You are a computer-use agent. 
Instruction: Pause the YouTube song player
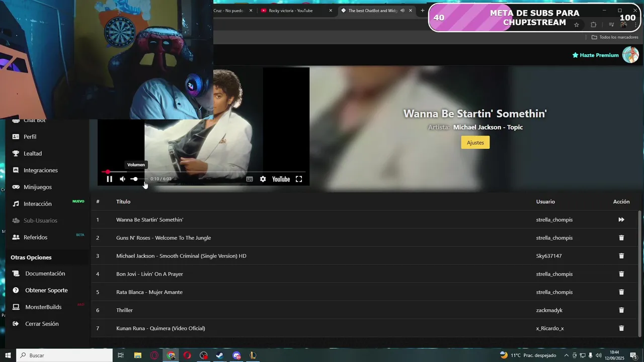(x=109, y=179)
